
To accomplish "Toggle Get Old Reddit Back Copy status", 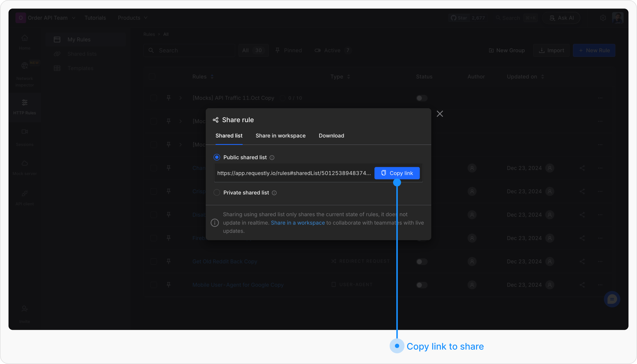I will 421,262.
